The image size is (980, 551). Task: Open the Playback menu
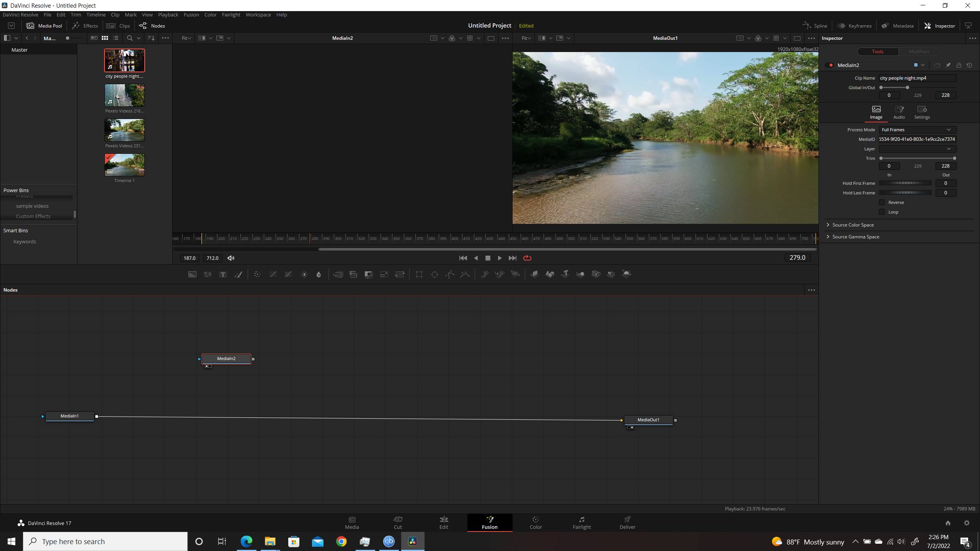click(168, 15)
